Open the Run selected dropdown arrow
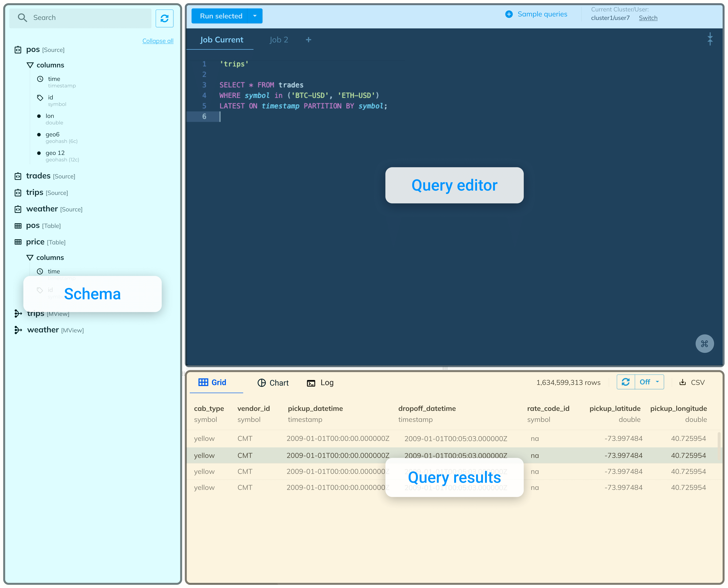The height and width of the screenshot is (588, 728). (255, 16)
